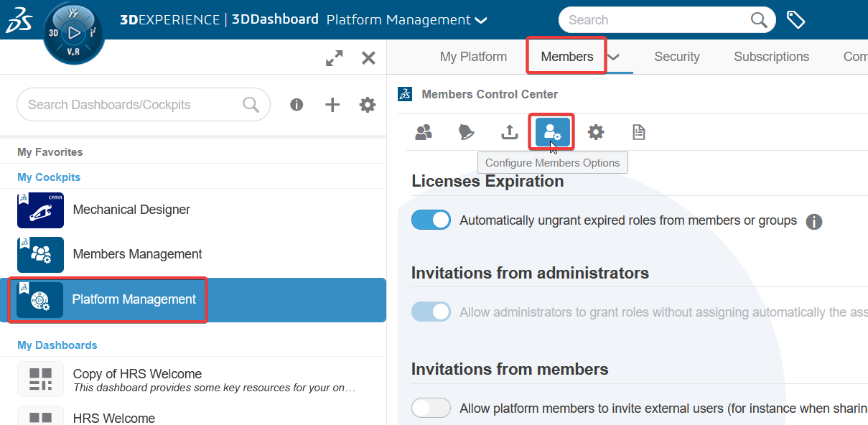Go to the Subscriptions tab
The image size is (868, 425).
771,57
